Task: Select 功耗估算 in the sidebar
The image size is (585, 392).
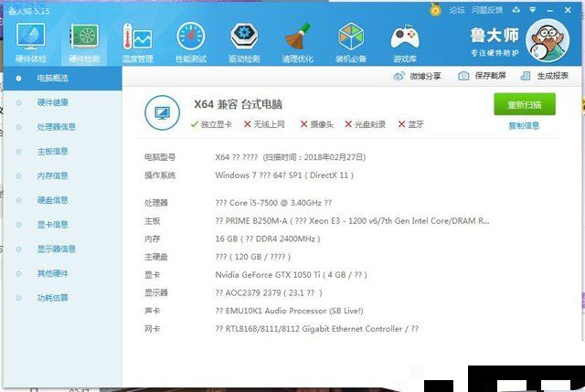Action: click(62, 298)
